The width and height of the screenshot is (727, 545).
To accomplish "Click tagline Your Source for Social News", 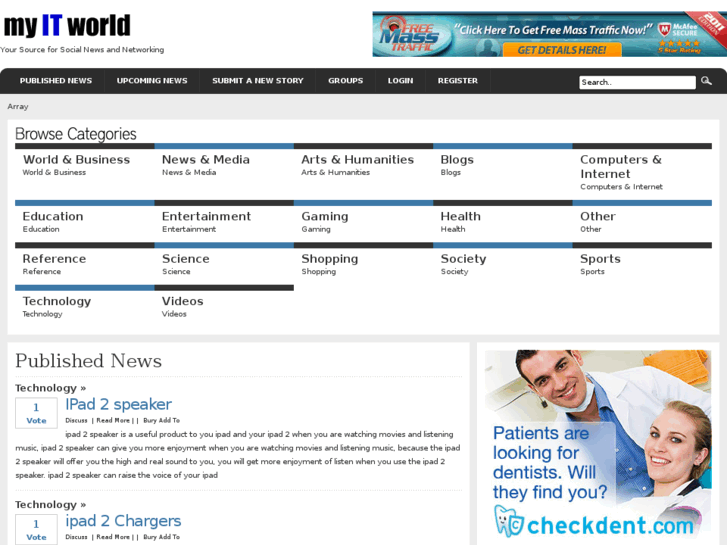I will click(x=82, y=50).
